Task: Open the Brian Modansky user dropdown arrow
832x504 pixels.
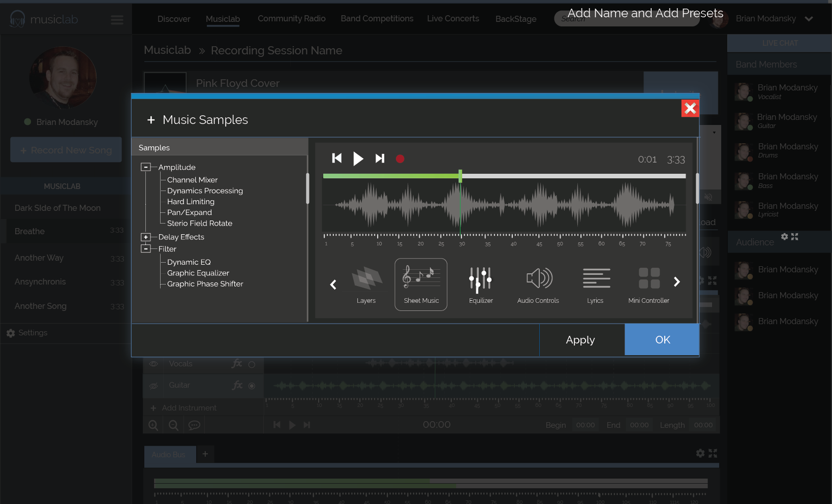Action: click(809, 19)
